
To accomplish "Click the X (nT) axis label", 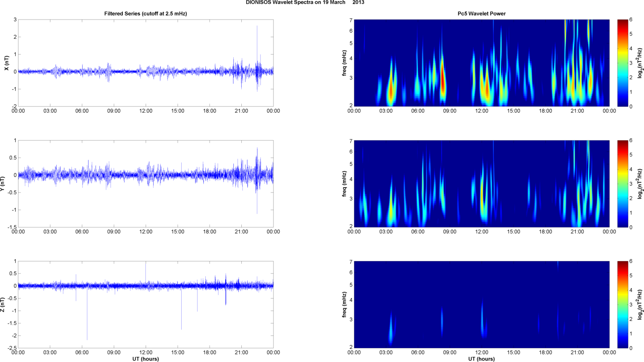I will [x=6, y=63].
